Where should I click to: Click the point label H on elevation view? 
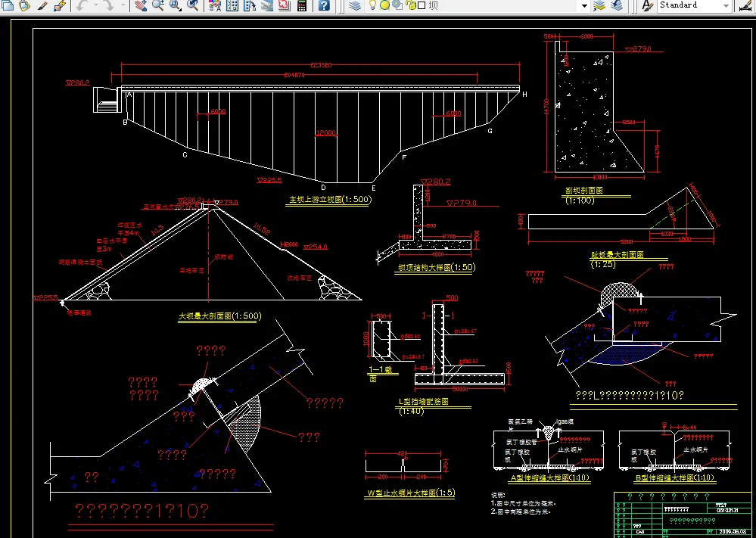point(524,94)
